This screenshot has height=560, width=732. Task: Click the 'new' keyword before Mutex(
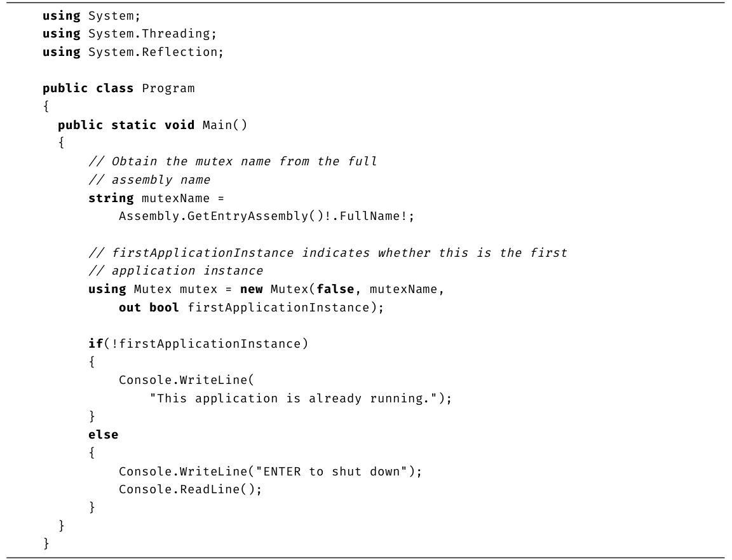(x=251, y=289)
